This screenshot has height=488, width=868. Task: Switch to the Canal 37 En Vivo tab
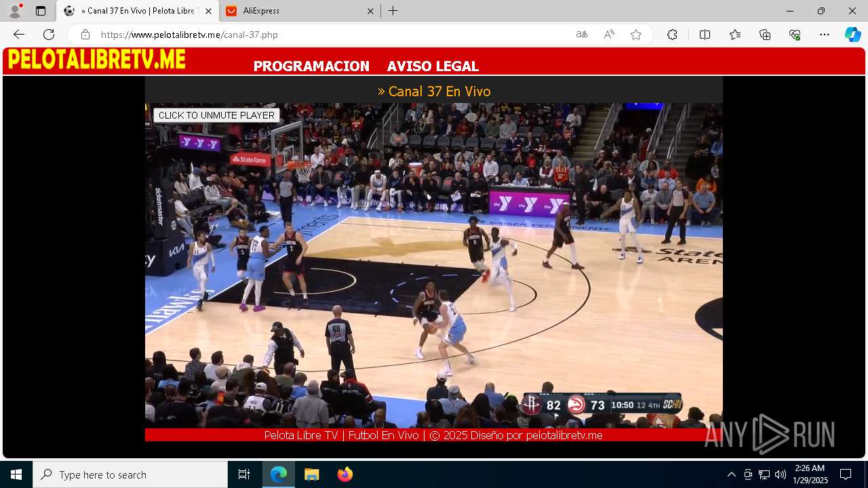click(x=138, y=11)
